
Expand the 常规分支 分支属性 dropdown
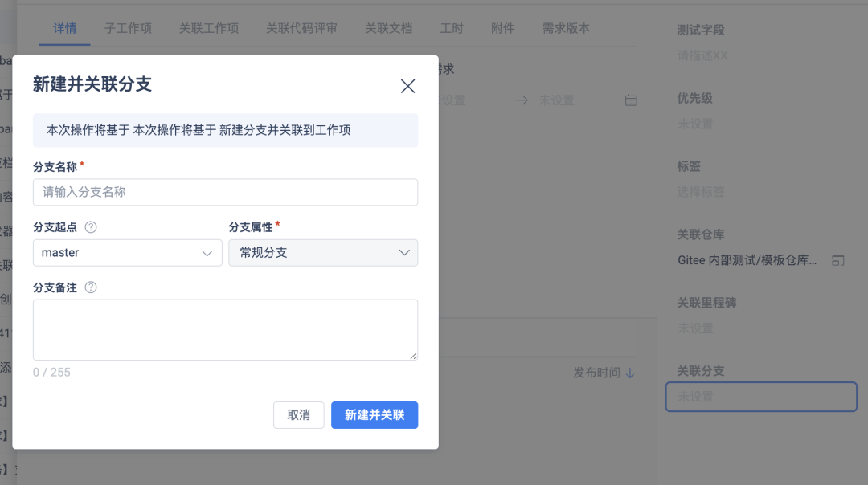point(323,253)
